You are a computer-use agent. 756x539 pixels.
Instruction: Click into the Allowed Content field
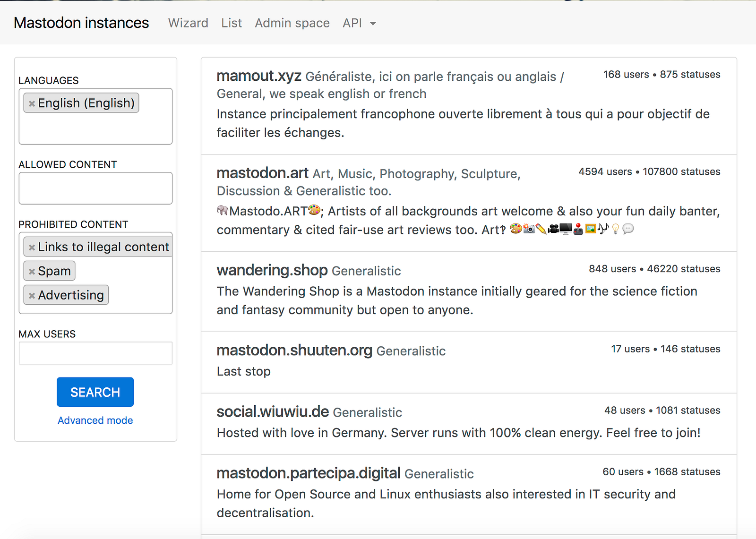click(x=95, y=188)
